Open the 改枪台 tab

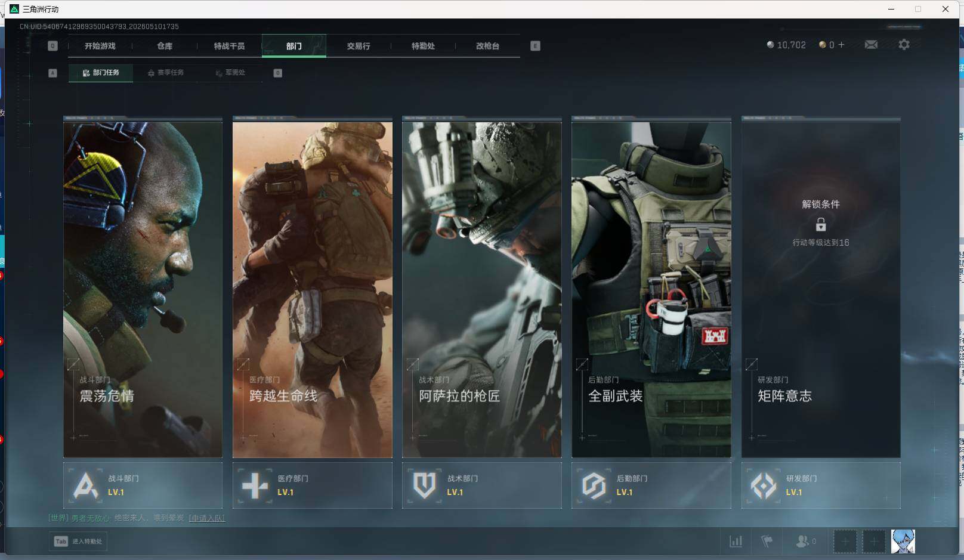(x=487, y=46)
